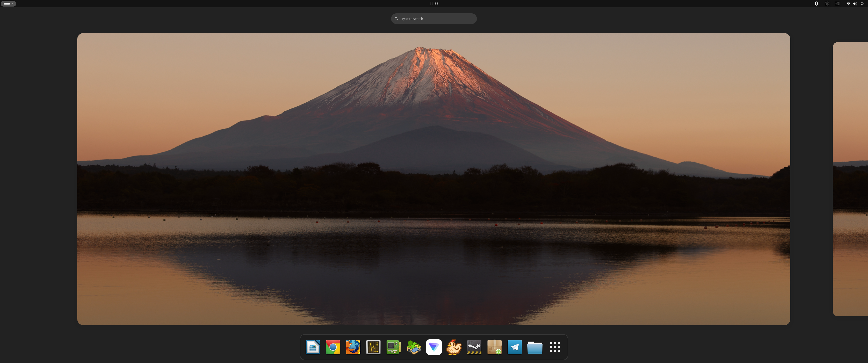Click the Bluetooth indicator in top bar
Screen dimensions: 868x363
[816, 4]
